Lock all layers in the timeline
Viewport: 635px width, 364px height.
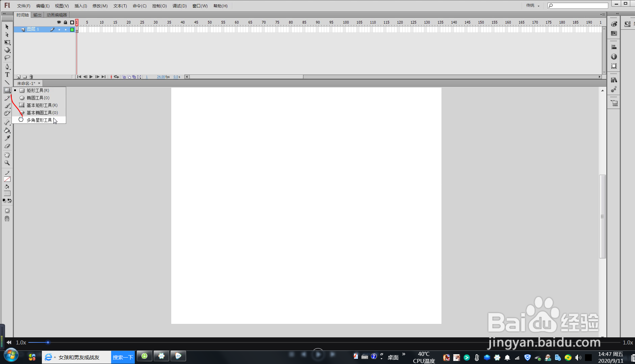66,22
